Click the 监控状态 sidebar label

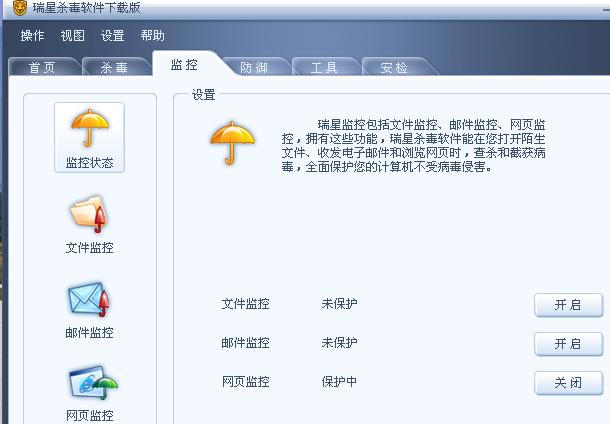pos(89,163)
